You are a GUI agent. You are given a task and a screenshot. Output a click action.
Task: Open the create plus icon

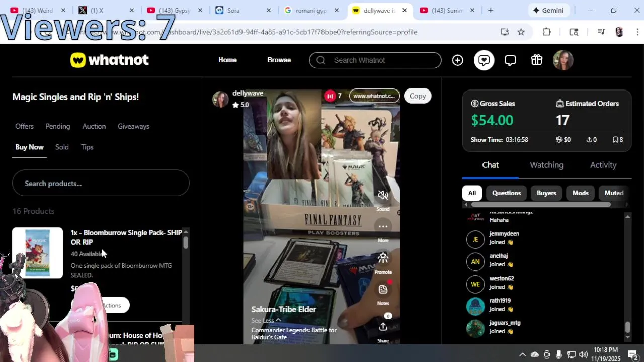coord(457,60)
